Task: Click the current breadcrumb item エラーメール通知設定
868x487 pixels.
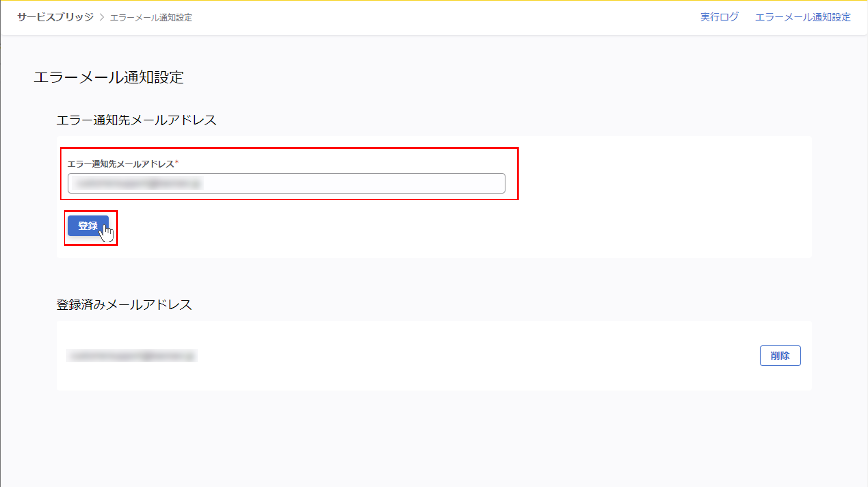Action: (151, 18)
